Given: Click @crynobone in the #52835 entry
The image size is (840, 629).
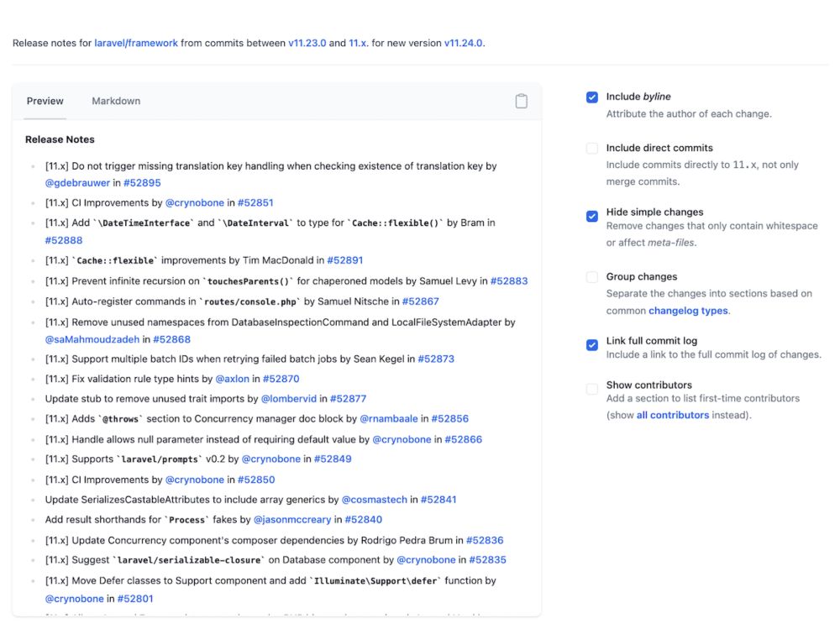Looking at the screenshot, I should 425,559.
